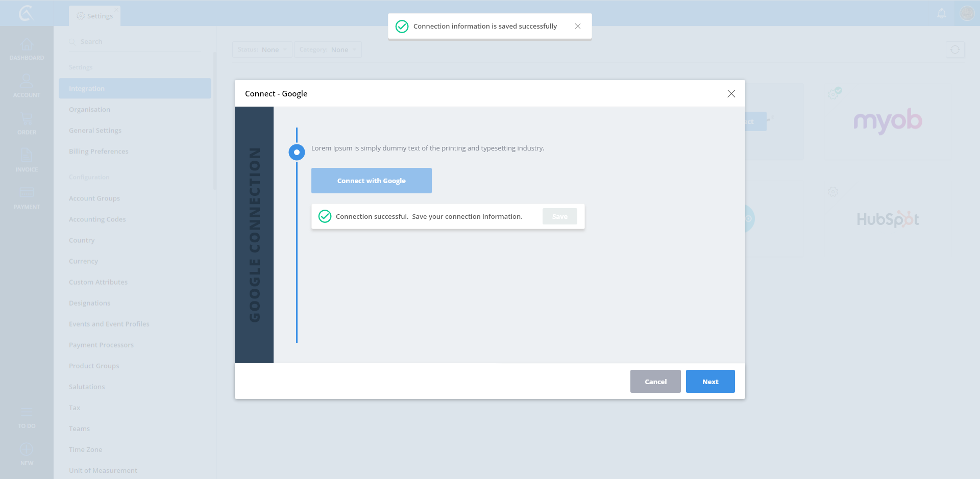Open the Dashboard sidebar icon
Screen dimensions: 980x479
coord(27,49)
